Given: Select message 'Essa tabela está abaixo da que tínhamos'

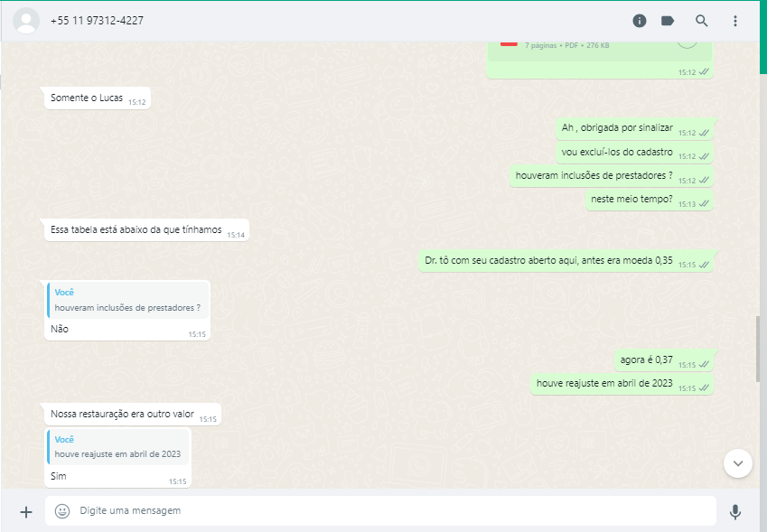Looking at the screenshot, I should click(x=146, y=229).
